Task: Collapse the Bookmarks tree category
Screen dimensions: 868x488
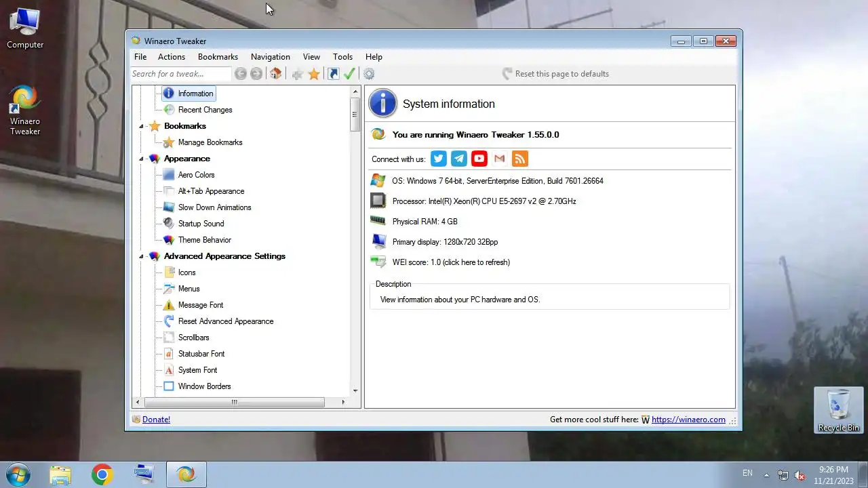Action: (142, 126)
